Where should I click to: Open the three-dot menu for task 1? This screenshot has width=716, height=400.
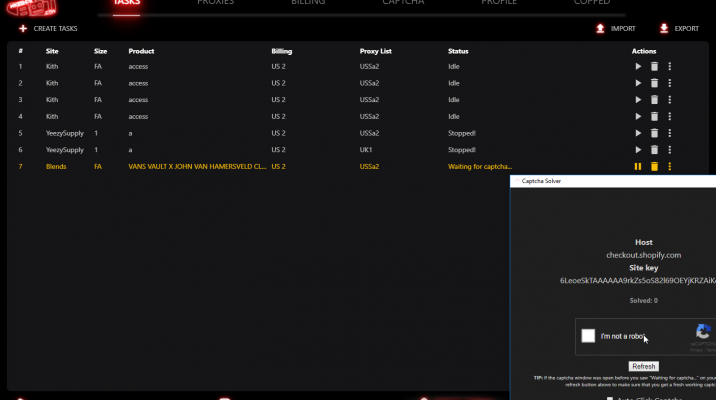point(670,67)
